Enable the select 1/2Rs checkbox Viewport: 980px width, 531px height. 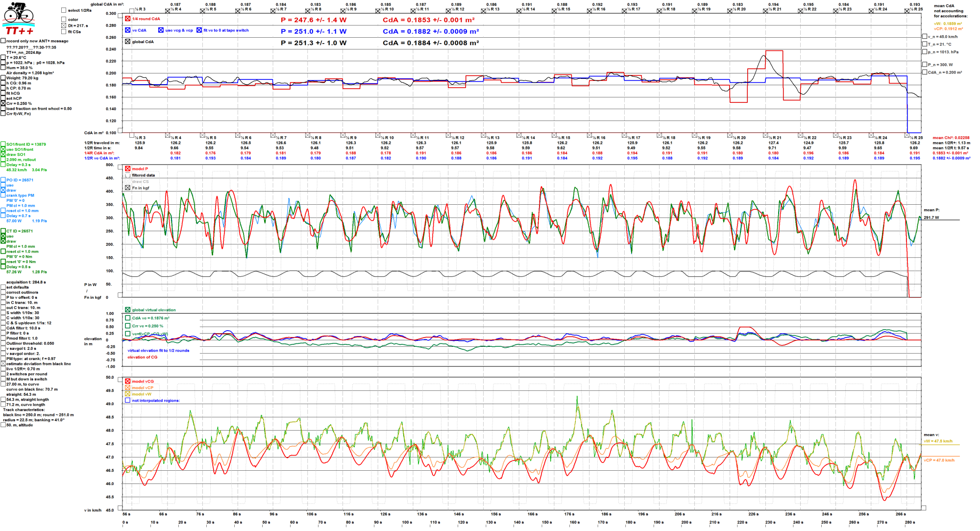tap(64, 10)
